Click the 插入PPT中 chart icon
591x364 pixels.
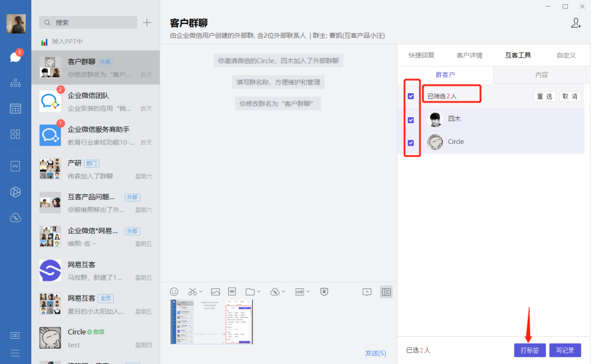[x=44, y=42]
